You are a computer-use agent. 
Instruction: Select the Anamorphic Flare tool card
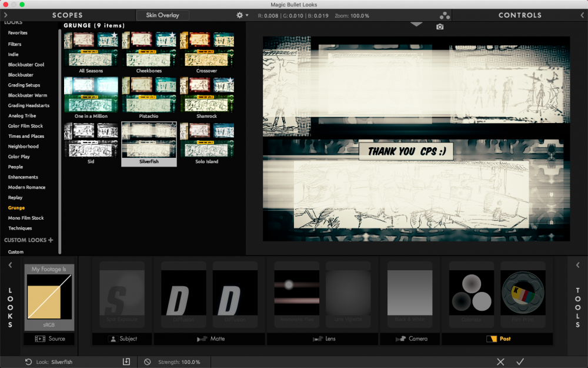[x=297, y=294]
